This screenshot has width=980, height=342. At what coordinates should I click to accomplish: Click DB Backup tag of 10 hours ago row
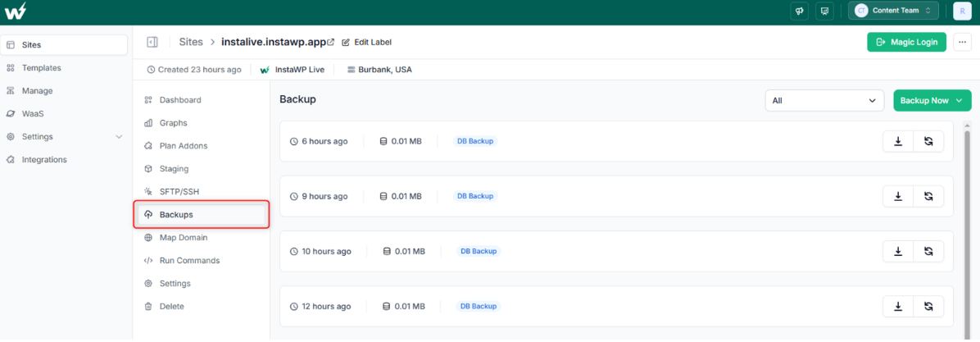pos(479,251)
